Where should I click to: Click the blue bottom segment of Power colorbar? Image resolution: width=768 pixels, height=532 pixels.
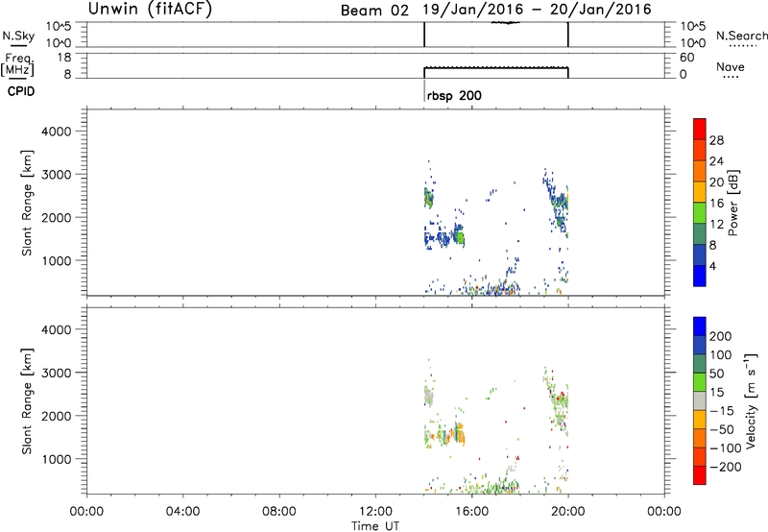pos(700,276)
